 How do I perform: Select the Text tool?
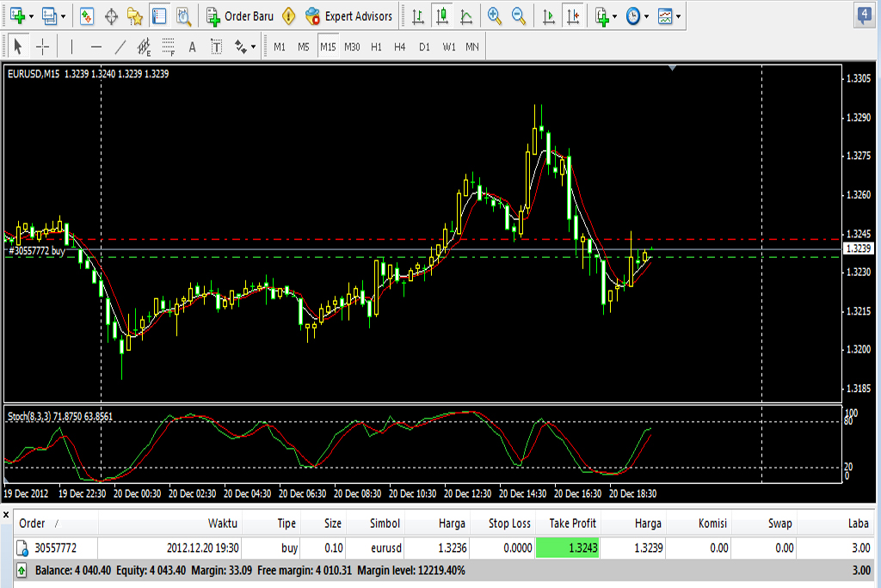point(192,46)
